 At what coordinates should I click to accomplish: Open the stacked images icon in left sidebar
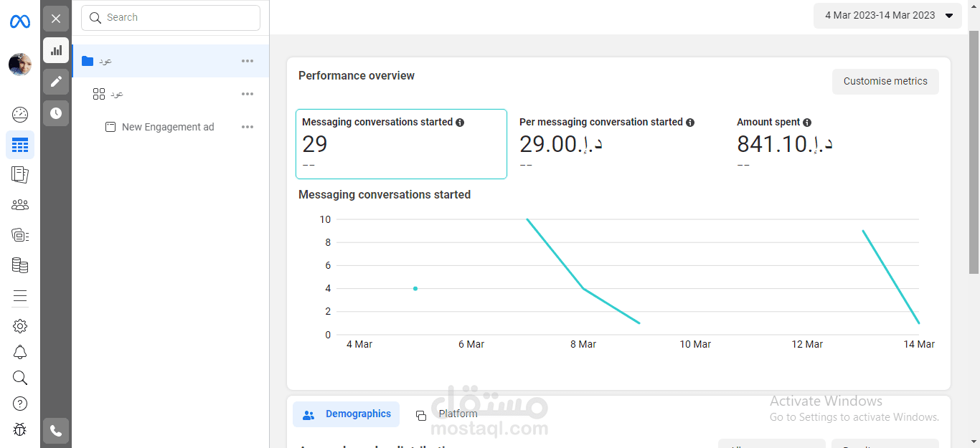point(20,235)
